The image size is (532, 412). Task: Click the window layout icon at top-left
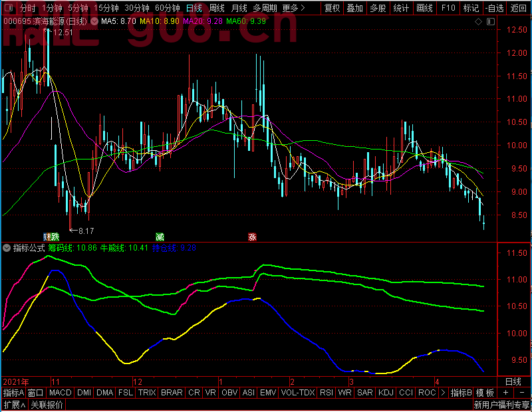click(x=9, y=7)
